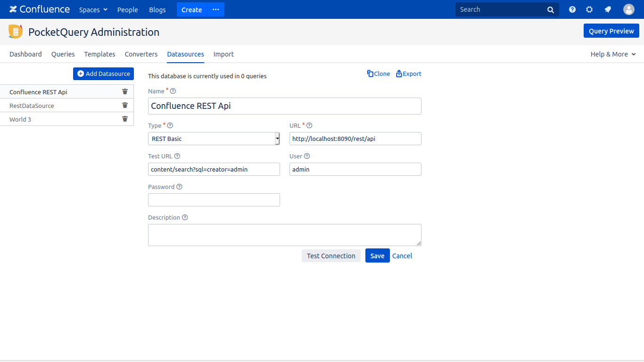Switch to the Queries tab
644x362 pixels.
63,54
